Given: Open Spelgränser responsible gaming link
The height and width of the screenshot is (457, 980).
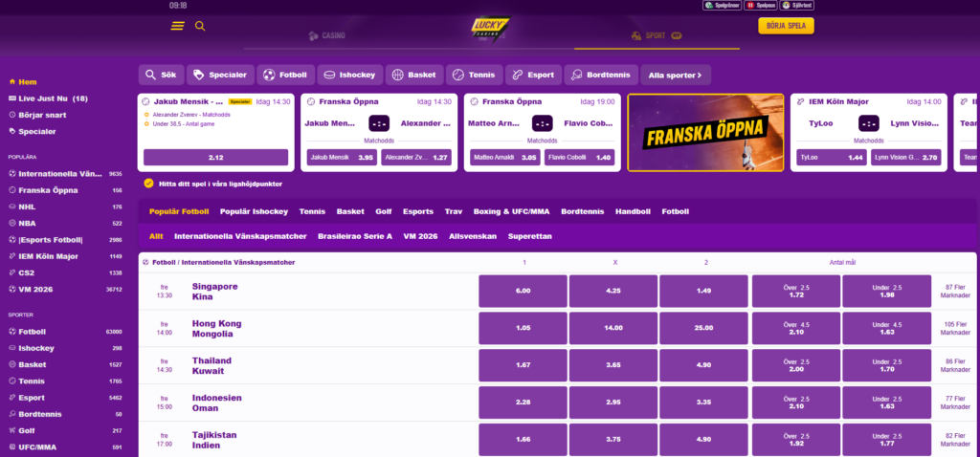Looking at the screenshot, I should point(722,5).
